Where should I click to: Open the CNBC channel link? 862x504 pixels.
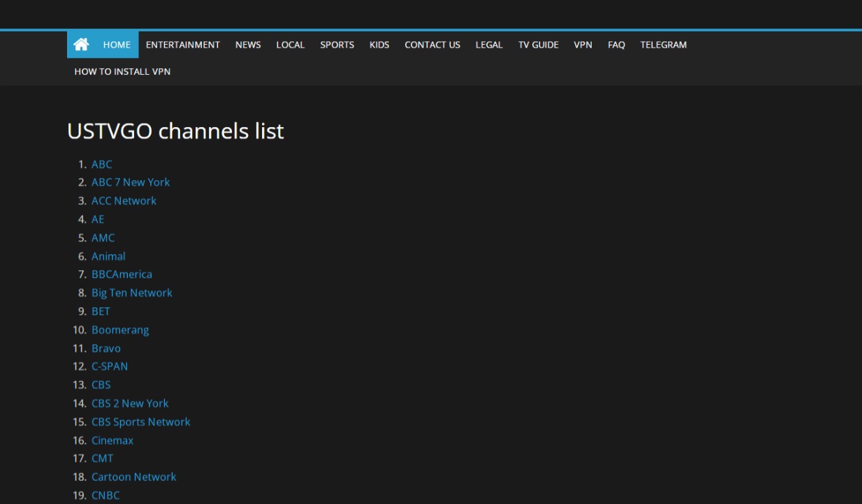105,496
